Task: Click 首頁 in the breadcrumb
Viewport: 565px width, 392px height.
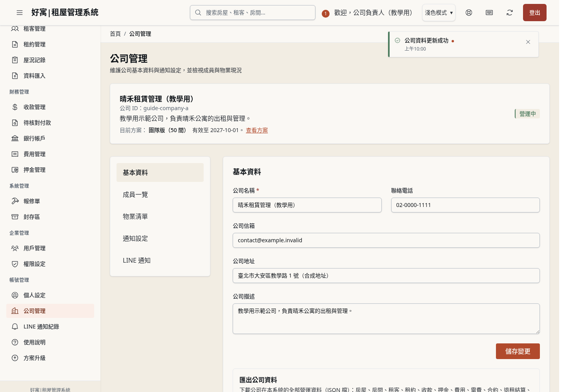Action: (x=115, y=34)
